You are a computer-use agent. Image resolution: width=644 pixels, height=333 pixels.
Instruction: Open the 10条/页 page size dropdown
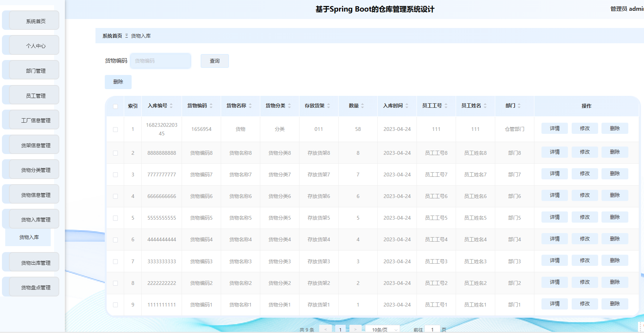pos(383,329)
